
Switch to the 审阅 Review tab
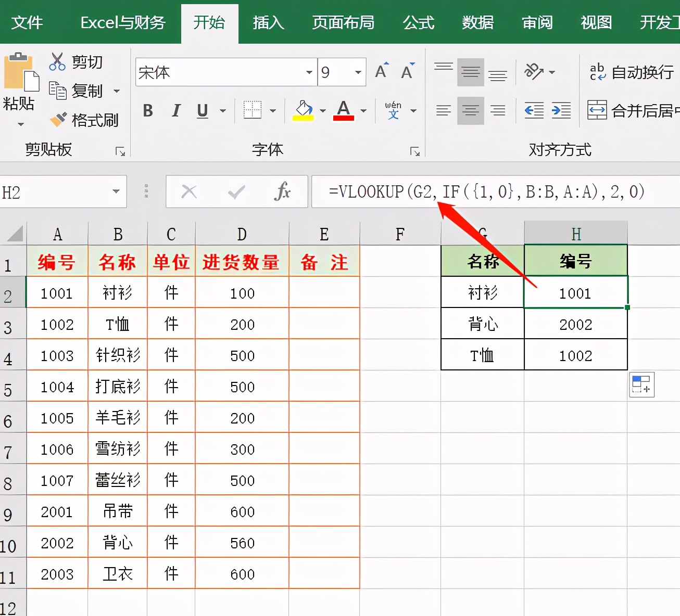coord(537,22)
